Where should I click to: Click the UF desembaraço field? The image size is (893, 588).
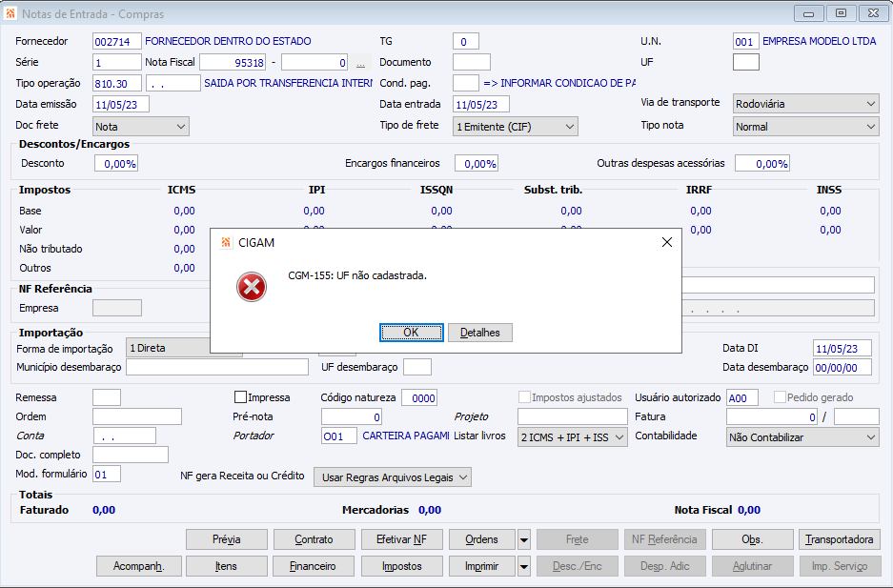point(417,367)
